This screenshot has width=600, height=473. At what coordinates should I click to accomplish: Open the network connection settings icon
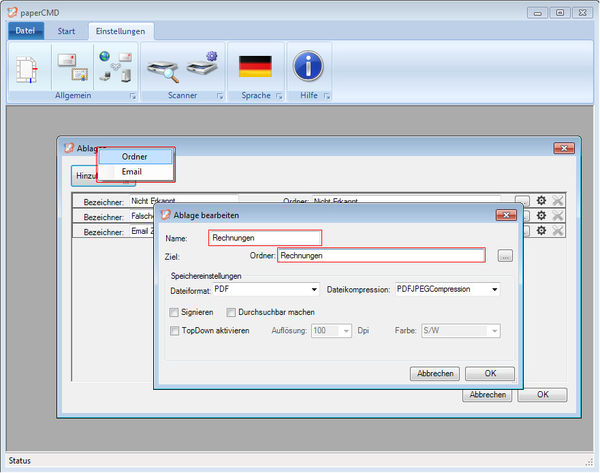pos(116,67)
